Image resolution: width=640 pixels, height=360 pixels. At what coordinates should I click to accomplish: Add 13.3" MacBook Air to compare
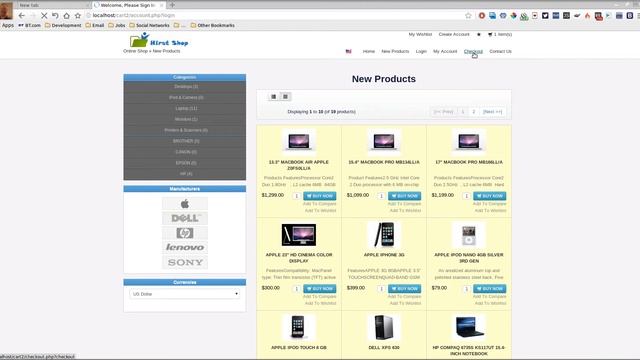tap(320, 204)
